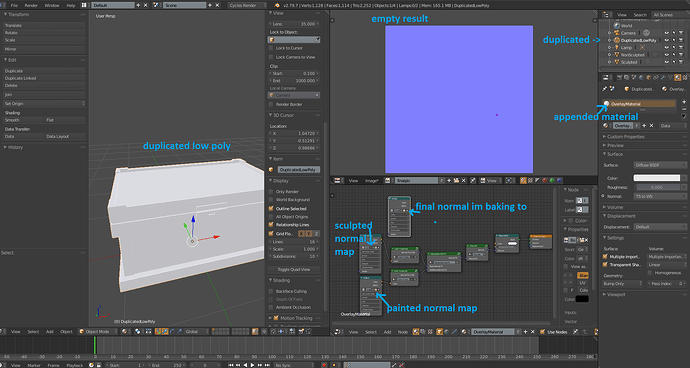The image size is (690, 368).
Task: Expand the Viewport panel in properties
Action: coord(605,294)
